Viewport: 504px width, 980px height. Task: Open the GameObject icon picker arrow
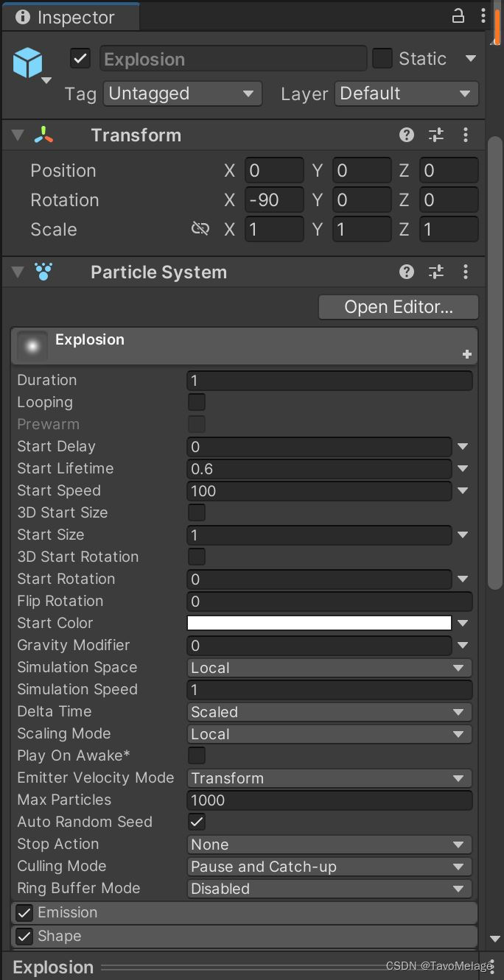point(46,80)
